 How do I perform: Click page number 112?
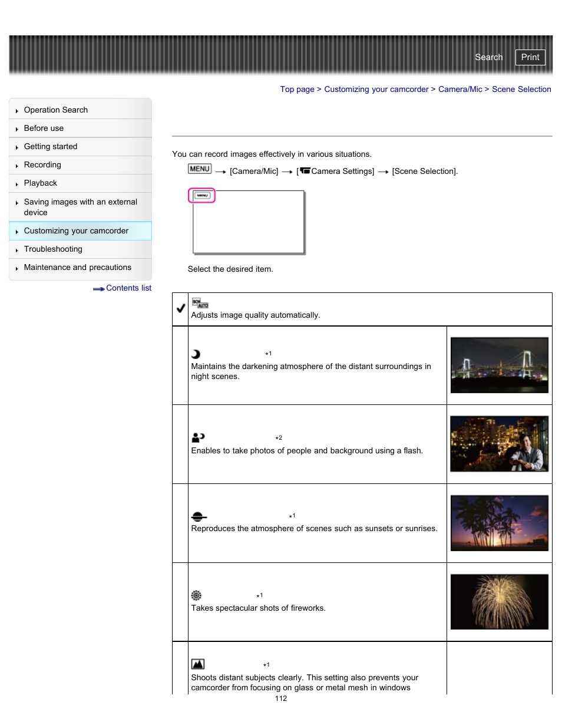tap(281, 699)
